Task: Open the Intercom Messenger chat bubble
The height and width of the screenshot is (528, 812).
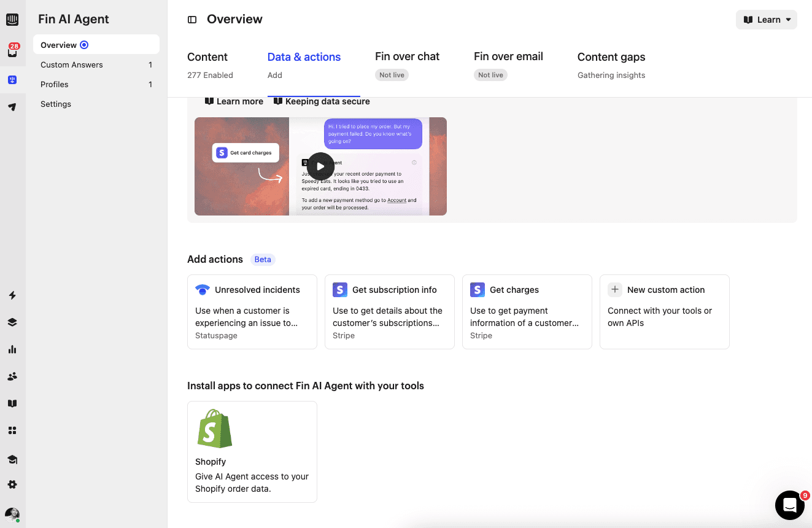Action: coord(789,505)
